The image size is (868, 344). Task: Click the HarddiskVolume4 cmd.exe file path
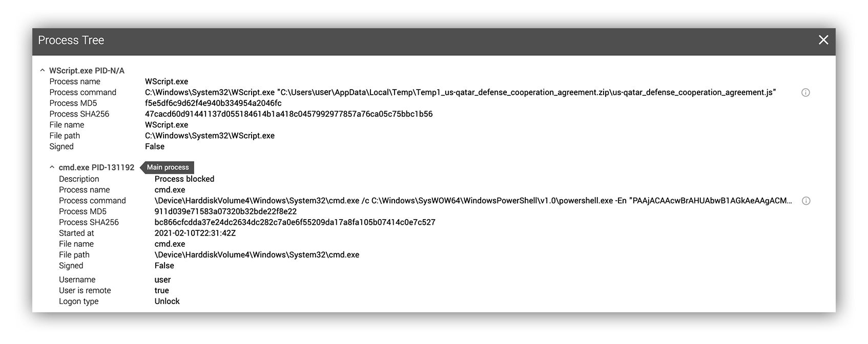257,255
